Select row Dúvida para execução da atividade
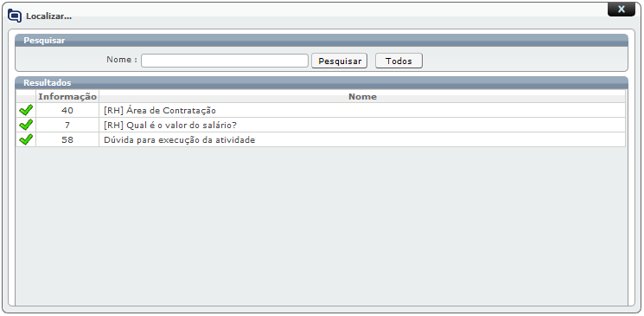The width and height of the screenshot is (644, 316). click(x=321, y=140)
